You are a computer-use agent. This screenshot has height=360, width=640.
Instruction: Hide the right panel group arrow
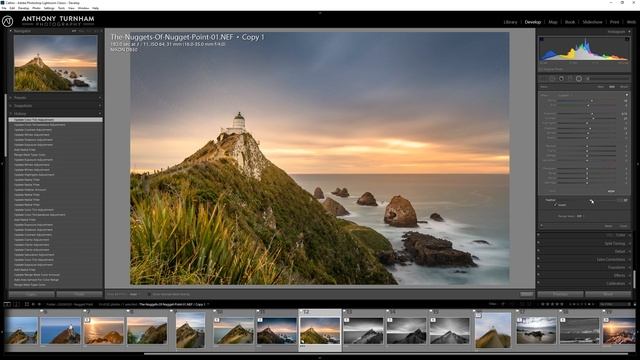(638, 163)
